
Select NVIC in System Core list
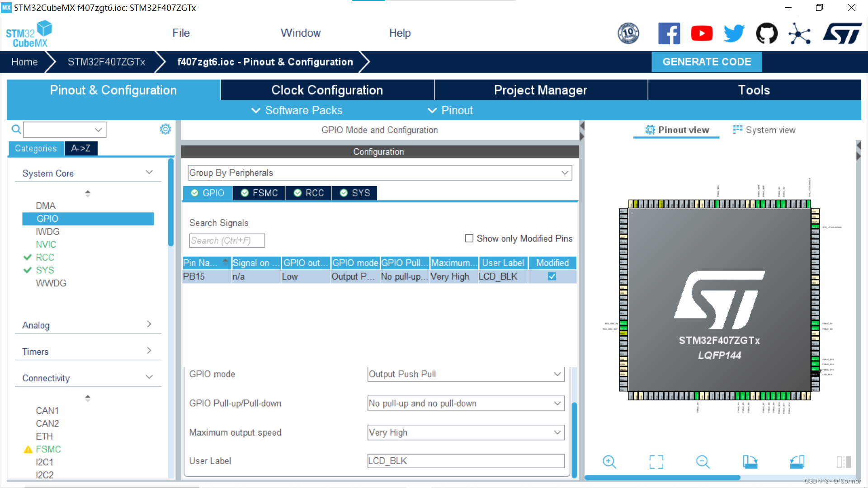coord(46,244)
